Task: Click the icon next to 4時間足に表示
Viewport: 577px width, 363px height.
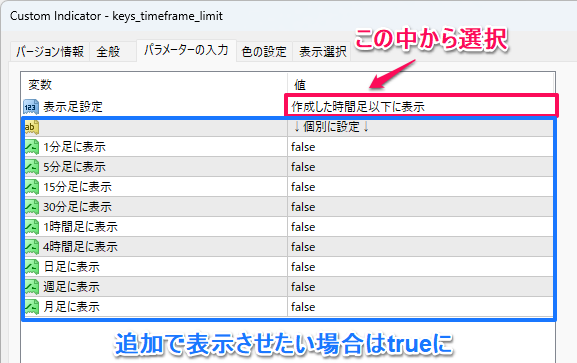Action: (x=32, y=247)
